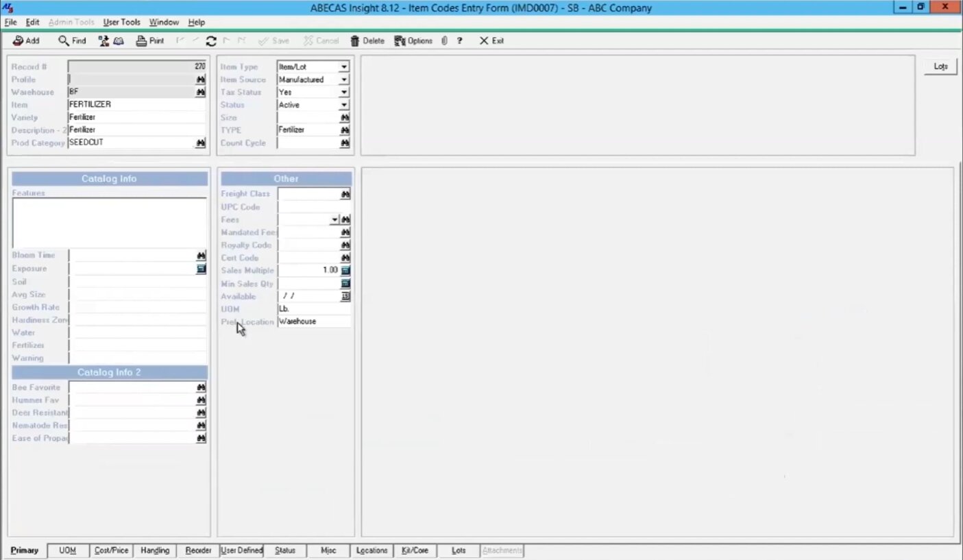The width and height of the screenshot is (963, 560).
Task: Click lookup binoculars next to Prod Category
Action: 201,143
